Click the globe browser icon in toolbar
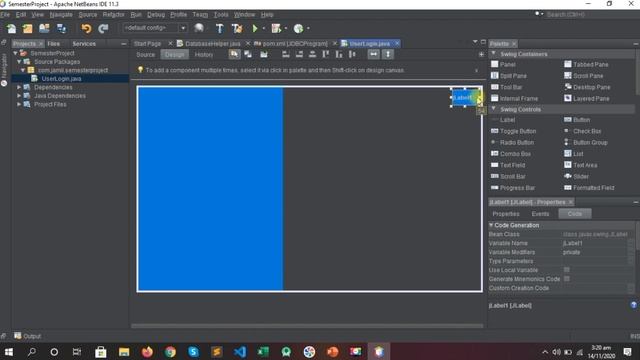640x360 pixels. [x=199, y=28]
